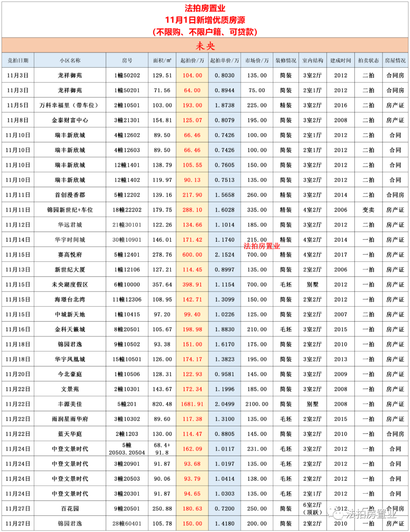Select 金泰财富中心 cell

coord(70,120)
